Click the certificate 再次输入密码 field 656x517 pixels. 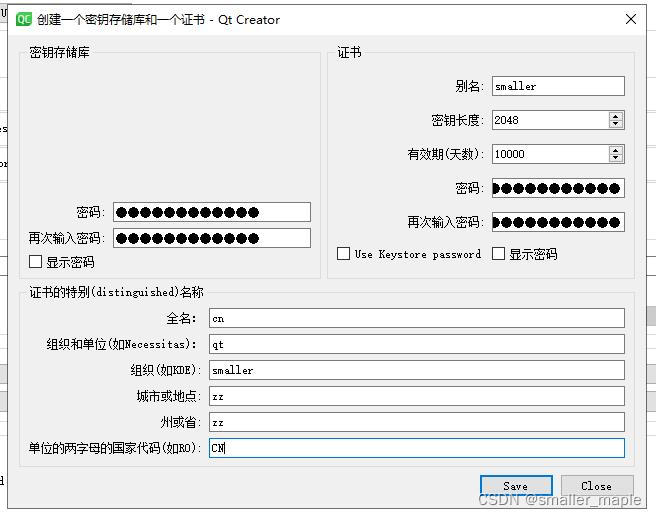558,222
